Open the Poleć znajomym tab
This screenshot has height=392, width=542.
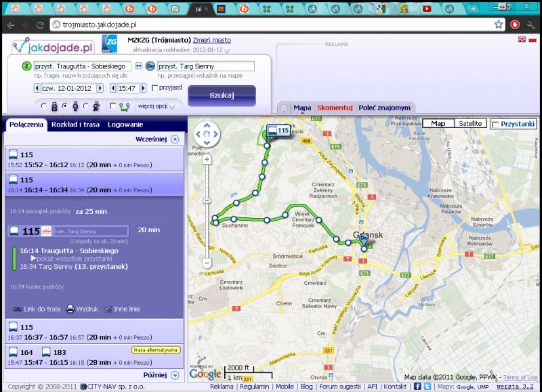384,108
